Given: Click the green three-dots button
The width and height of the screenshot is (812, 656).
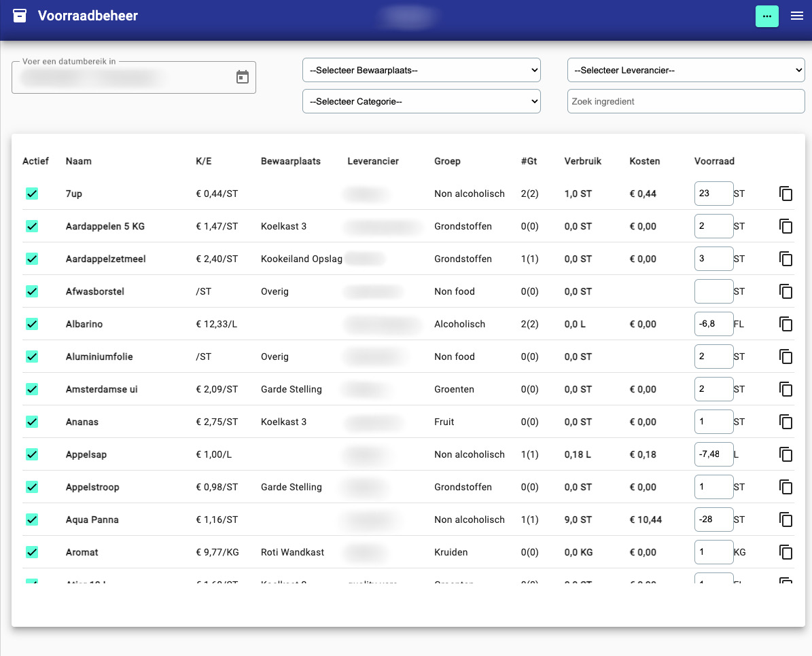Looking at the screenshot, I should pos(766,16).
